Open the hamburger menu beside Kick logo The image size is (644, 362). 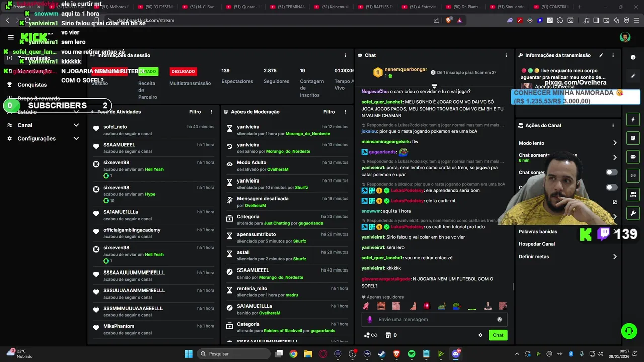11,37
